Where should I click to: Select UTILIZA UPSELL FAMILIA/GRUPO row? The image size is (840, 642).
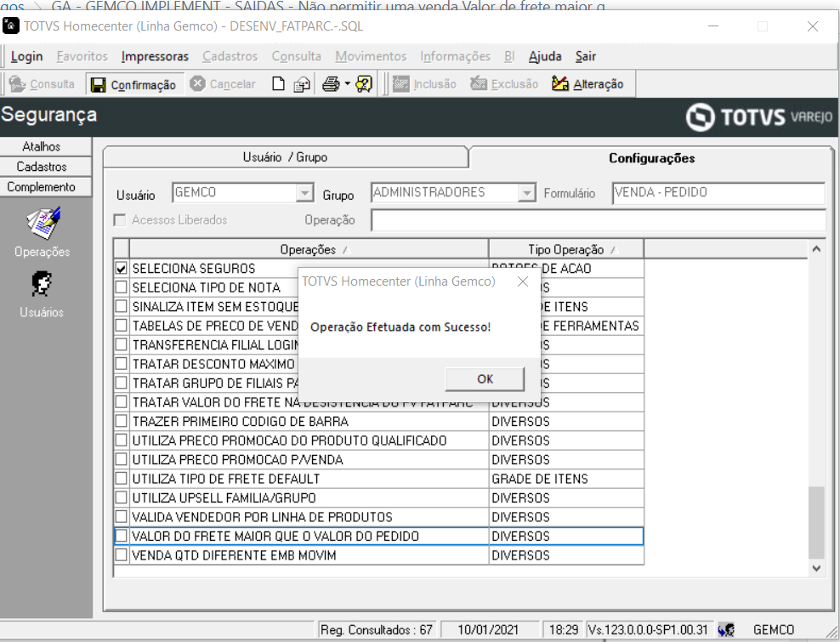378,497
